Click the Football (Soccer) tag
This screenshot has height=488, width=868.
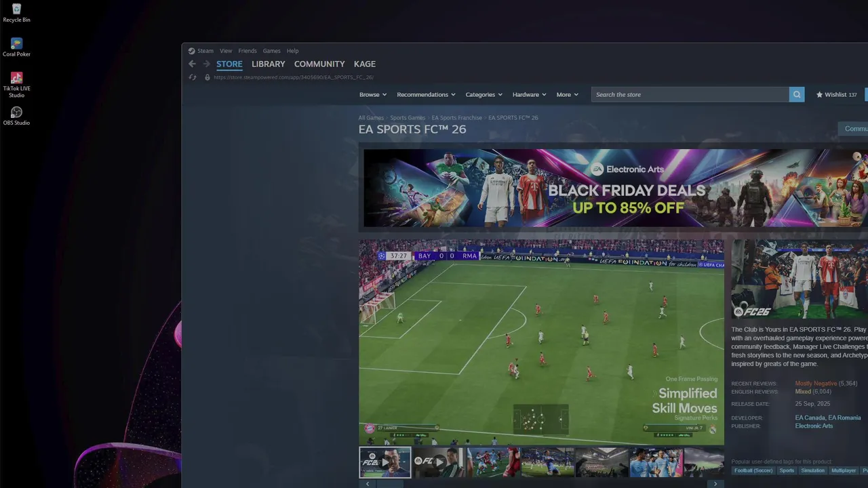753,470
